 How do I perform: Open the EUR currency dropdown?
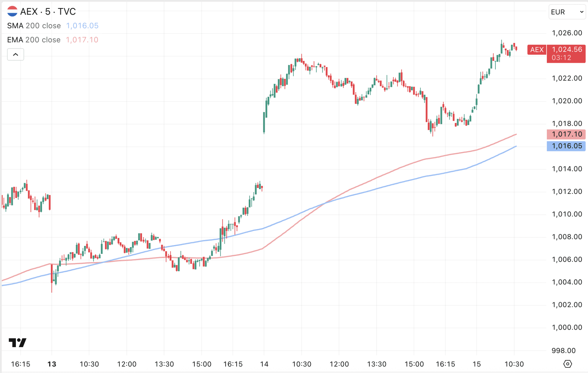pos(567,12)
